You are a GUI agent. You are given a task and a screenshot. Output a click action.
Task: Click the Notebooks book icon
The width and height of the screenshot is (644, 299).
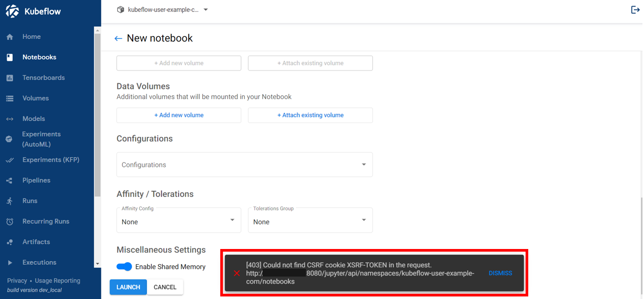(x=10, y=57)
